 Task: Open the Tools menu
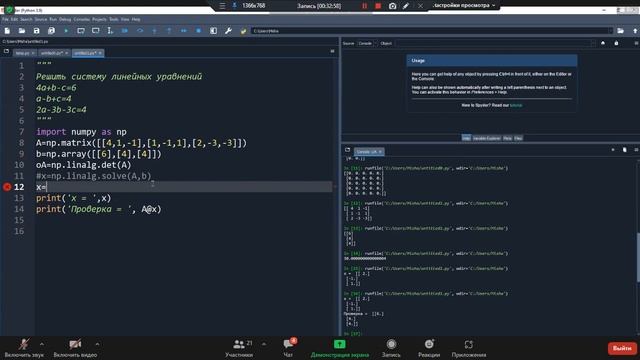[113, 19]
